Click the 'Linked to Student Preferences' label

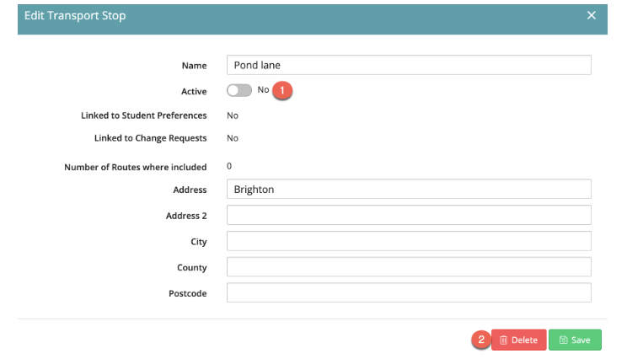click(x=143, y=115)
